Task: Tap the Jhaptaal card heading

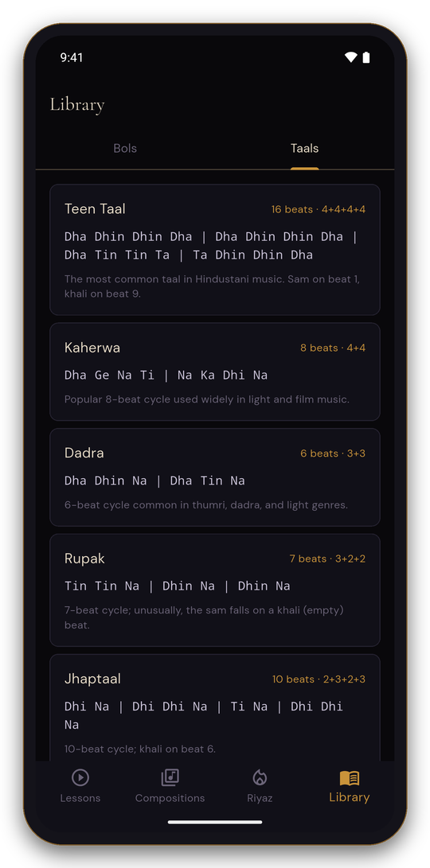Action: click(x=92, y=679)
